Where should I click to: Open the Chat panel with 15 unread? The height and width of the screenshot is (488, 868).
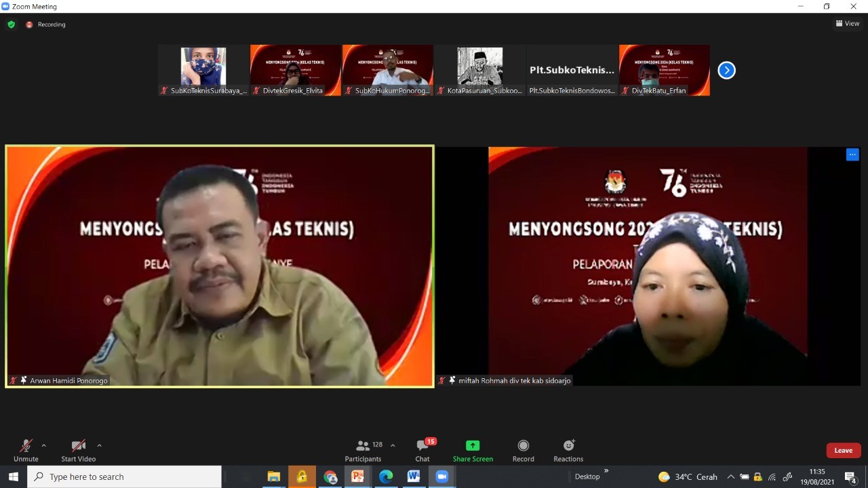(422, 450)
